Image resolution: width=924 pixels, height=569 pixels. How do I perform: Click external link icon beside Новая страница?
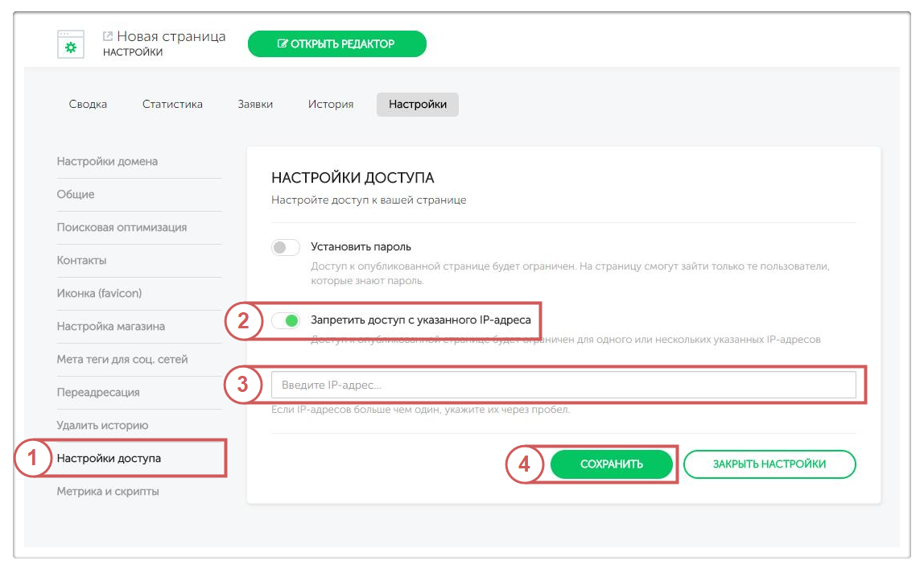click(108, 36)
